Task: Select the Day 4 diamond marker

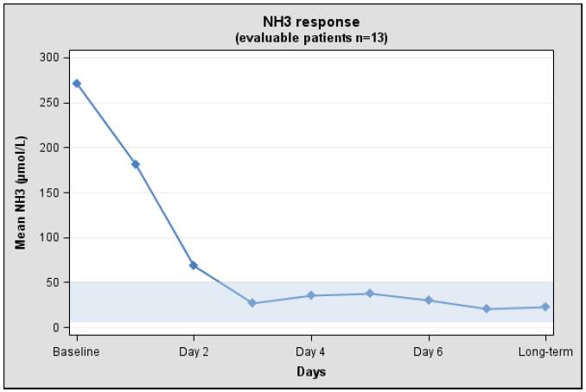Action: tap(311, 295)
